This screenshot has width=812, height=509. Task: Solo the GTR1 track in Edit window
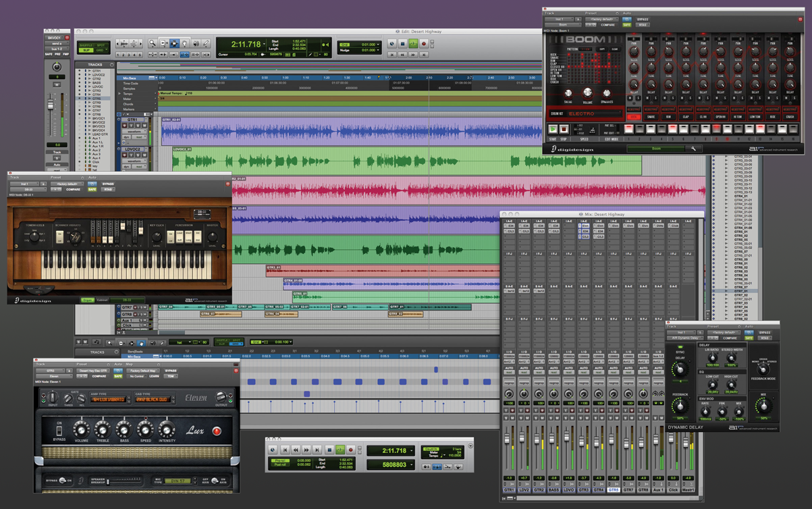(x=138, y=126)
